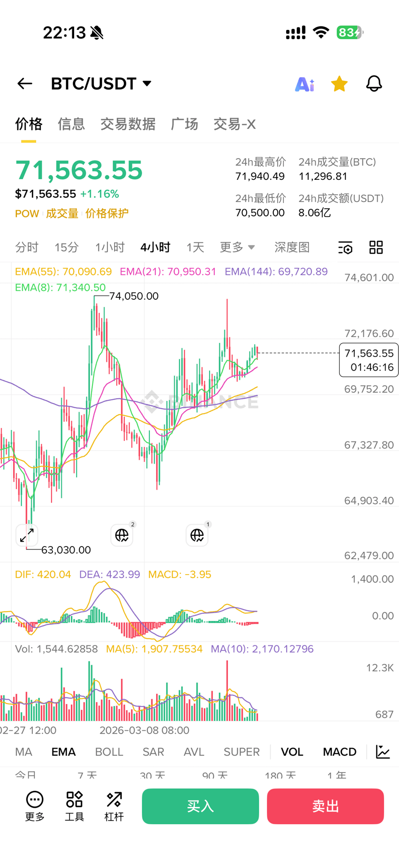This screenshot has width=399, height=868.
Task: Tap the DIF: 420.04 label
Action: [x=43, y=574]
